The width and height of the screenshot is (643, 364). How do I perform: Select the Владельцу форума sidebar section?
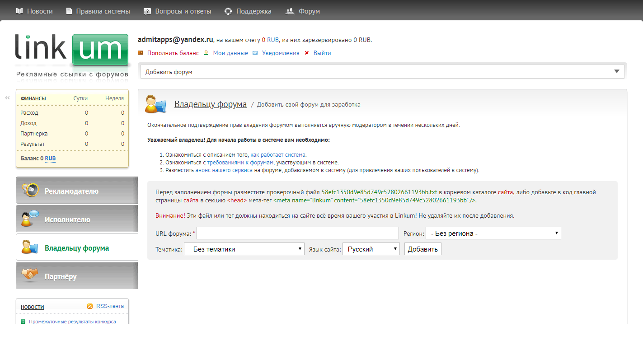pos(77,247)
